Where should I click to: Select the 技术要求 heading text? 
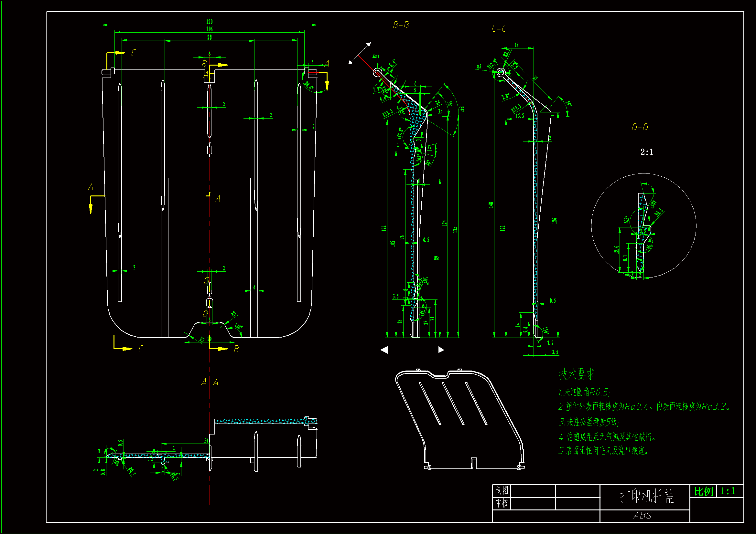[x=577, y=374]
